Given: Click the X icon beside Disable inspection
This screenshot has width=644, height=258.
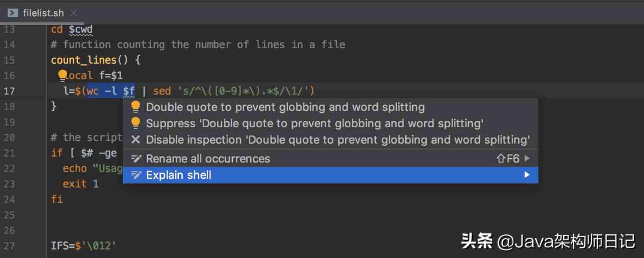Looking at the screenshot, I should pos(136,140).
